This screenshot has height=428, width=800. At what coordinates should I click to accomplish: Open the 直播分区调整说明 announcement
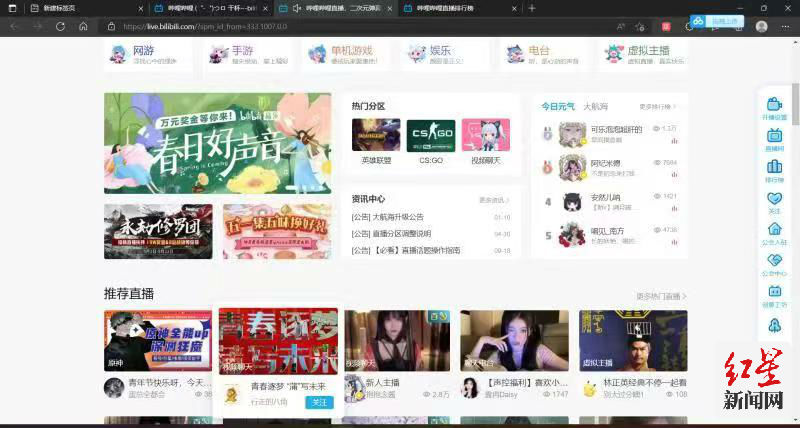pos(391,233)
